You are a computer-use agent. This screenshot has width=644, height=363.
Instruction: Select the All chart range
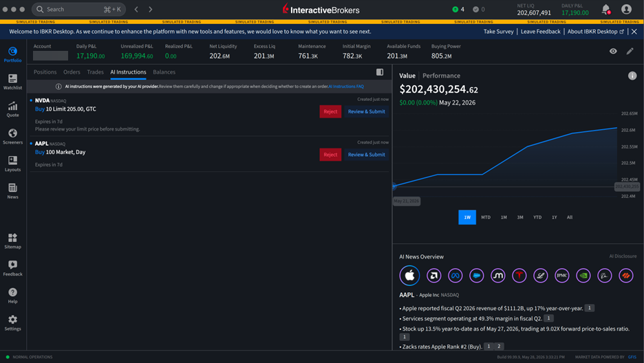coord(570,217)
